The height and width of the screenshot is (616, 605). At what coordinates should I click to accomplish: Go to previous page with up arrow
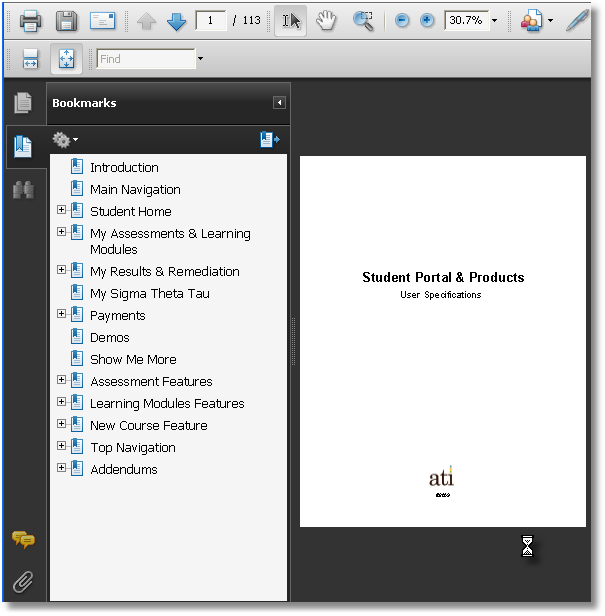coord(146,21)
